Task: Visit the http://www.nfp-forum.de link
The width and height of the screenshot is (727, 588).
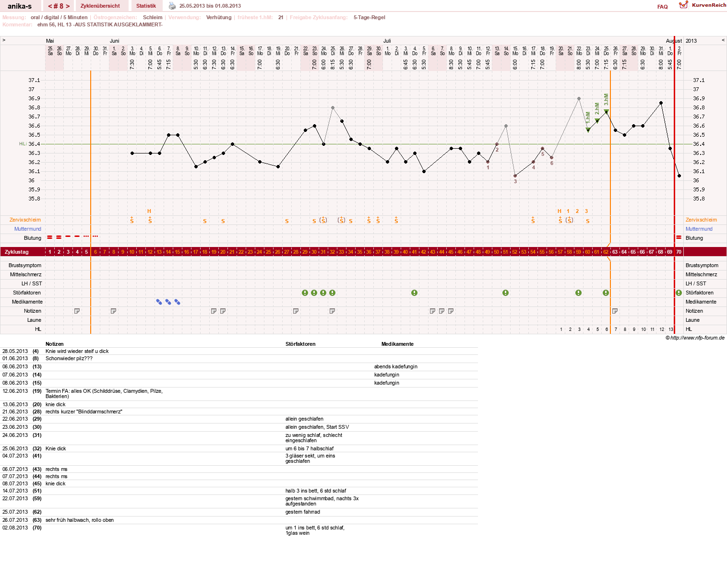Action: pyautogui.click(x=697, y=338)
